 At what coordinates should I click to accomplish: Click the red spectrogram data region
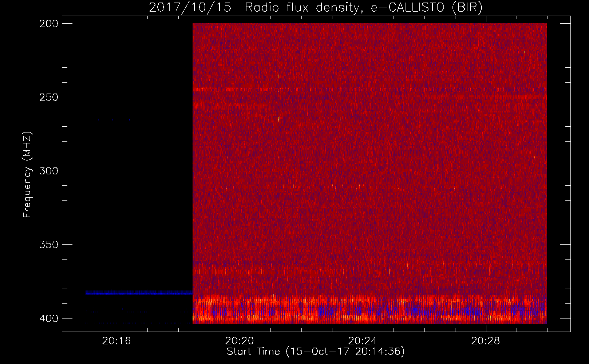(369, 174)
